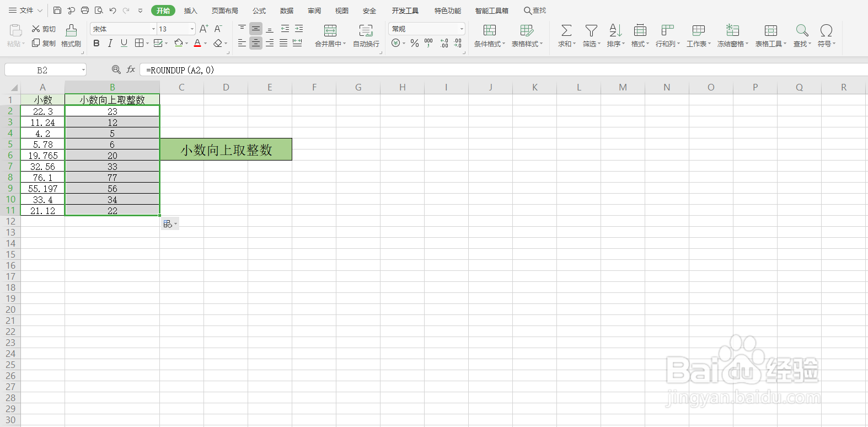Switch to the 页面布局 tab

225,10
